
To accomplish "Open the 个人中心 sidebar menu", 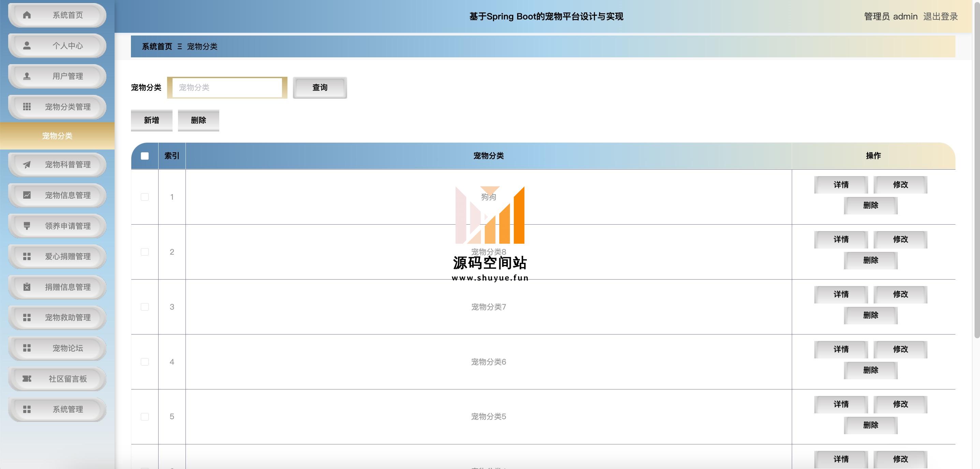I will click(x=57, y=46).
